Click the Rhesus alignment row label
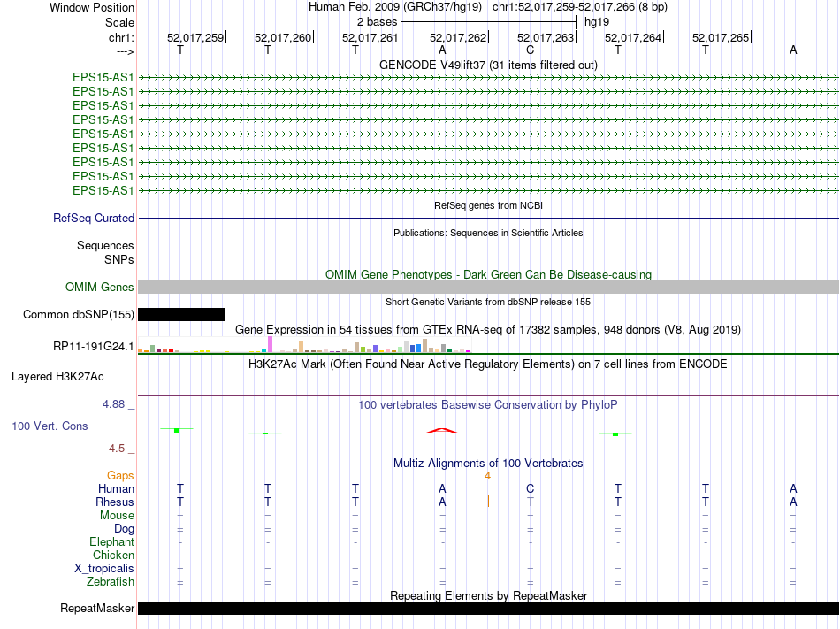The height and width of the screenshot is (629, 840). 115,502
